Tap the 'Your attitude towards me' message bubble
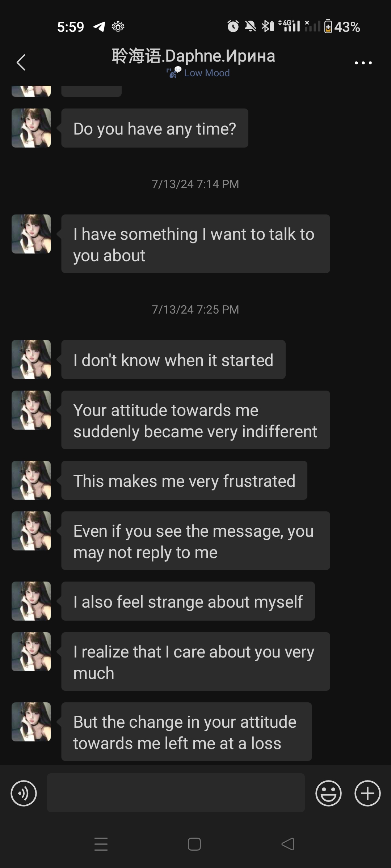The width and height of the screenshot is (391, 868). tap(195, 420)
